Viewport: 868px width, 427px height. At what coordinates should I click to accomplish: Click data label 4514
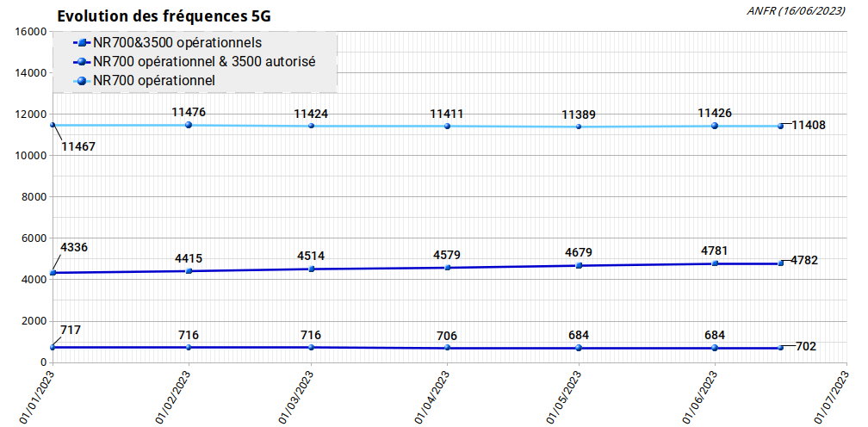coord(311,256)
